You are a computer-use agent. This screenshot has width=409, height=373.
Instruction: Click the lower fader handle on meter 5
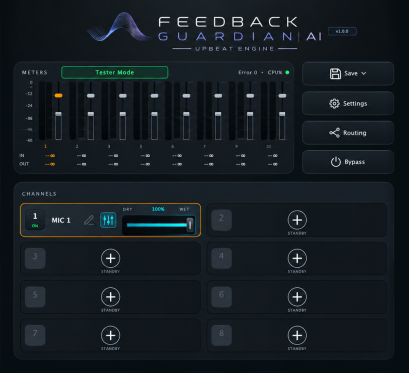pos(154,114)
